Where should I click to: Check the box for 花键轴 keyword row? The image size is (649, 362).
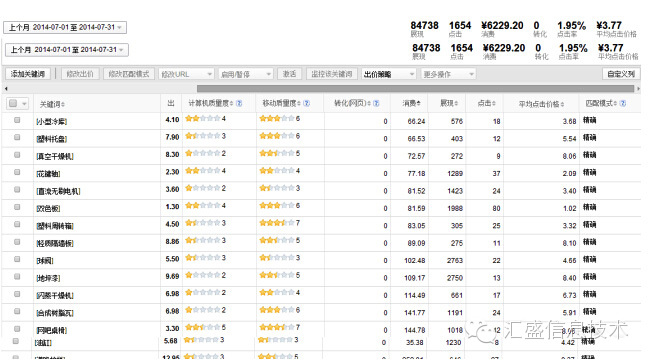[x=17, y=172]
